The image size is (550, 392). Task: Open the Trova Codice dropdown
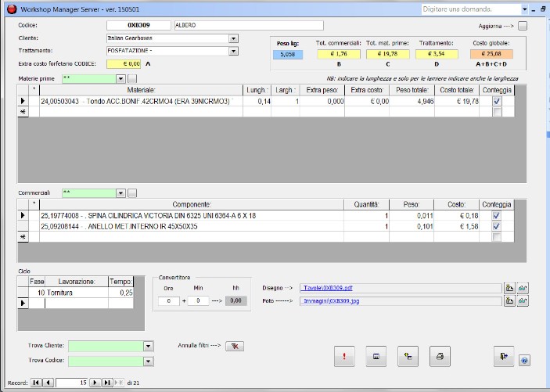149,361
